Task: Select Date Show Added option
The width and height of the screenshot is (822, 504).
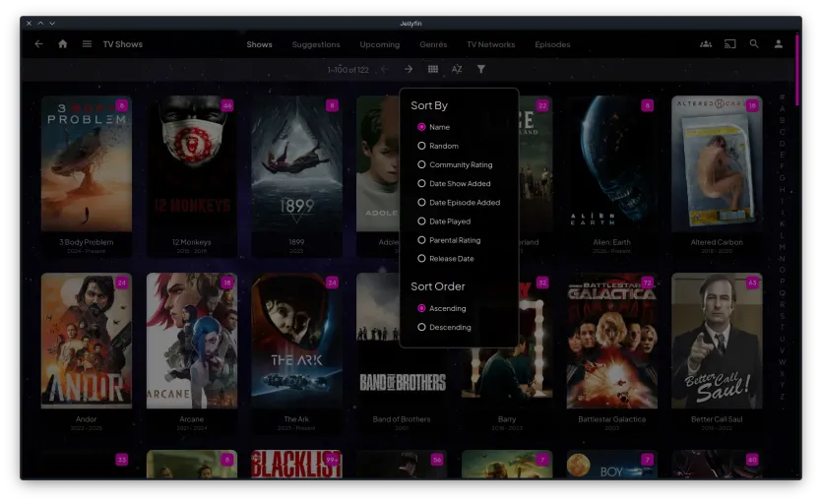Action: pyautogui.click(x=454, y=183)
